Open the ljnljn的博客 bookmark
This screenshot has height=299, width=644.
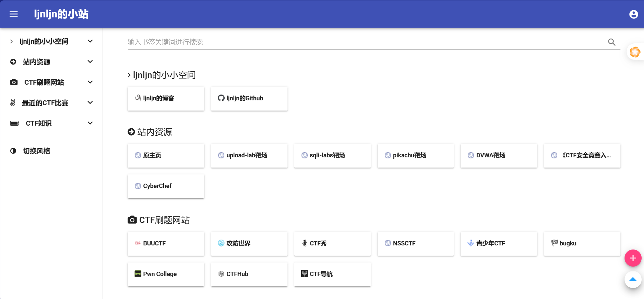[x=166, y=98]
